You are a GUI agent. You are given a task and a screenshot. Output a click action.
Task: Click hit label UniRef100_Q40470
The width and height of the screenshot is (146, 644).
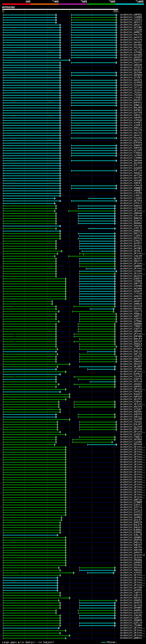[x=131, y=37]
